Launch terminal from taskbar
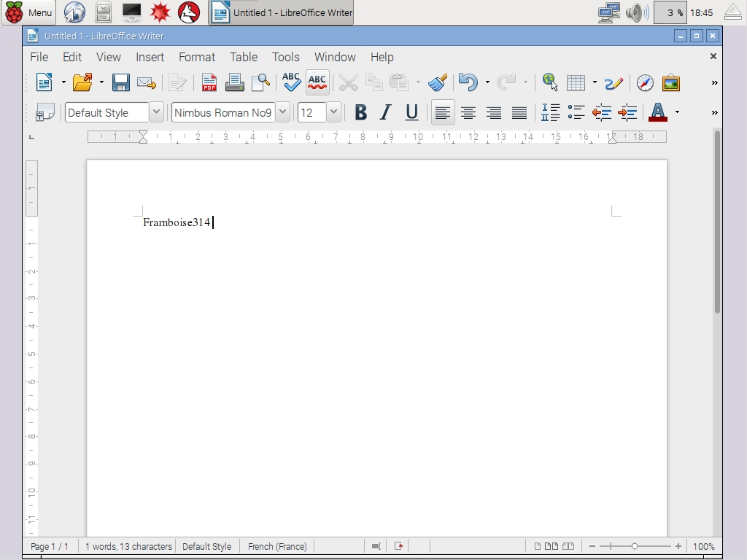The height and width of the screenshot is (560, 747). (x=132, y=12)
